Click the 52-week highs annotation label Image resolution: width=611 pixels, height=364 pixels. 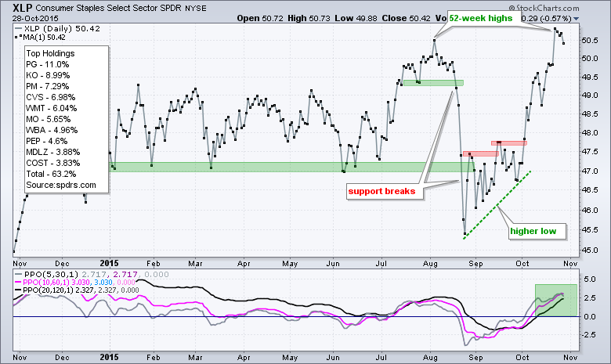pyautogui.click(x=481, y=18)
